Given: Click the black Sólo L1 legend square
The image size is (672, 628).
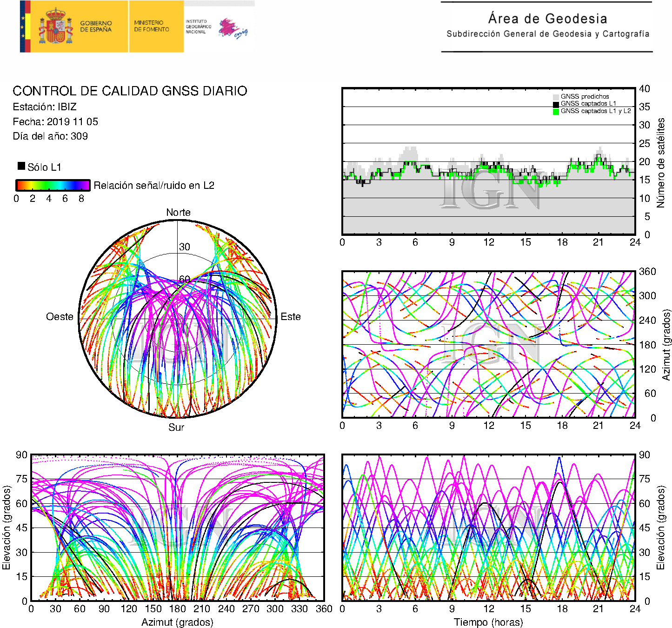Looking at the screenshot, I should 21,166.
